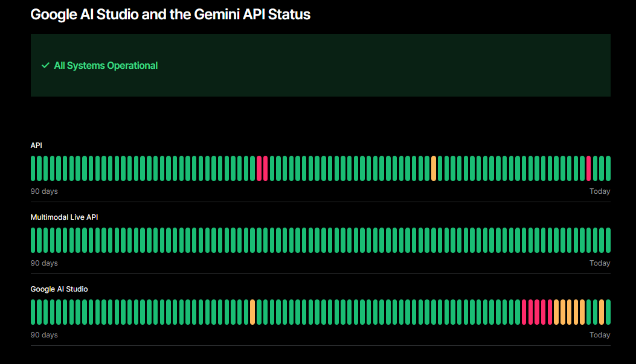Click the All Systems Operational text
This screenshot has height=364, width=636.
point(106,65)
